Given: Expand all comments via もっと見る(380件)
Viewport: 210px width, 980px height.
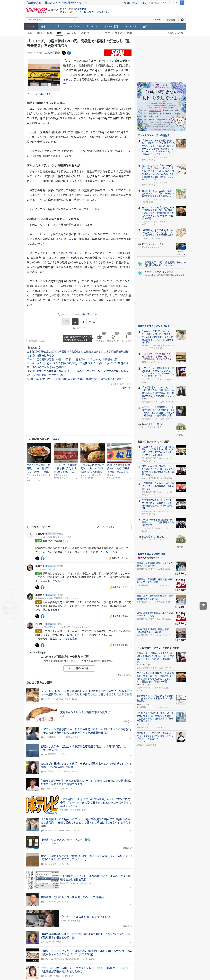Looking at the screenshot, I should click(x=79, y=668).
